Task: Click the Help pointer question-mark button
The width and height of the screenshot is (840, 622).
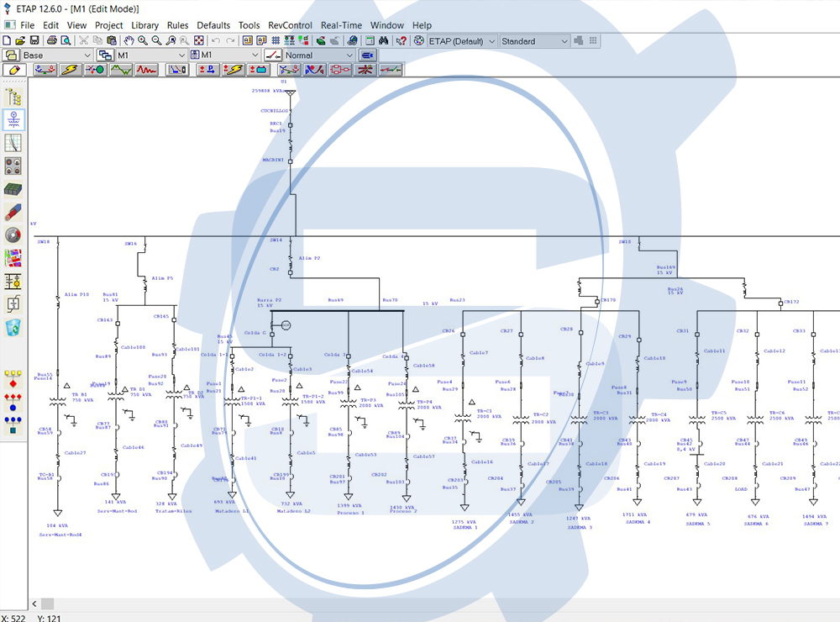Action: pos(402,40)
